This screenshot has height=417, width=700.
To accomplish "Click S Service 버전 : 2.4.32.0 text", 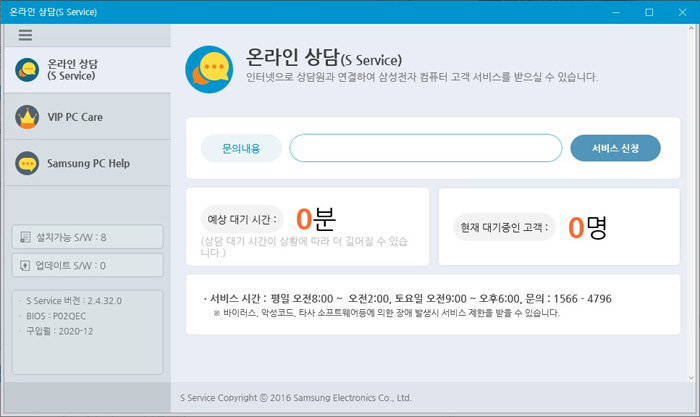I will point(74,300).
